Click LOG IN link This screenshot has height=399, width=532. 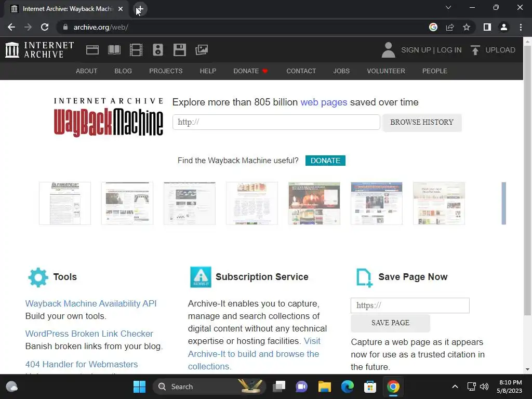click(x=449, y=50)
